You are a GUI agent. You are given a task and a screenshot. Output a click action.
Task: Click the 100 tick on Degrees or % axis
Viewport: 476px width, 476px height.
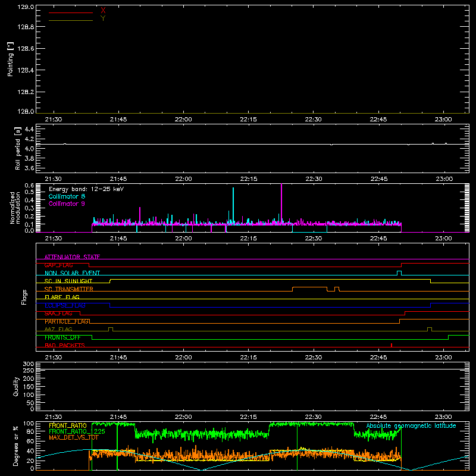[28, 424]
